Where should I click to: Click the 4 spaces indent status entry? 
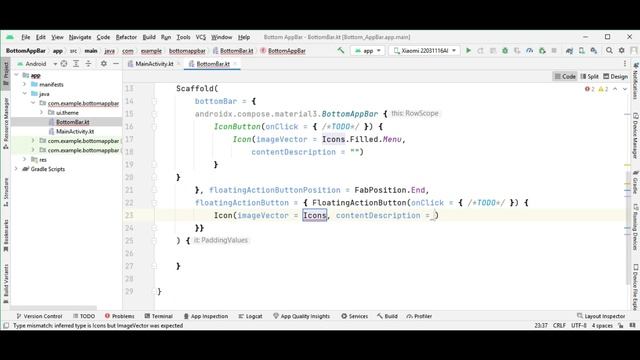tap(602, 326)
